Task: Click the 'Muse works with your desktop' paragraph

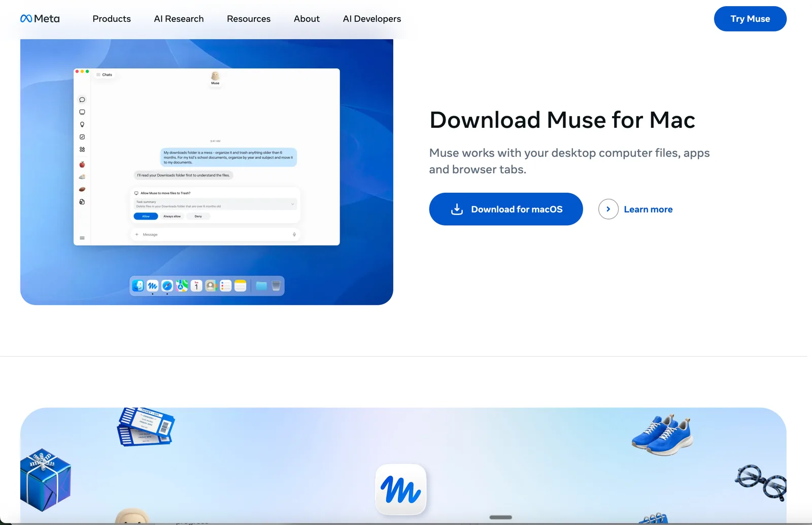Action: coord(569,161)
